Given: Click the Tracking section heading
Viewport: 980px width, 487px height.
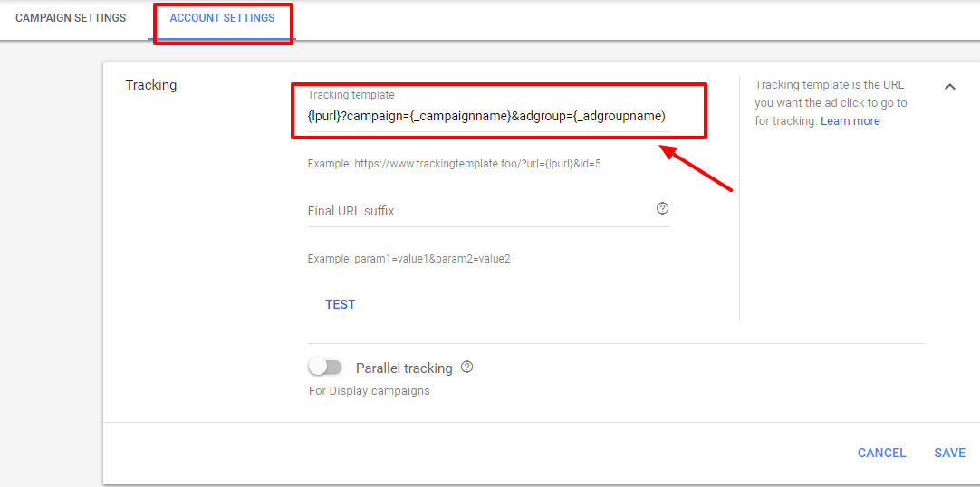Looking at the screenshot, I should tap(151, 85).
